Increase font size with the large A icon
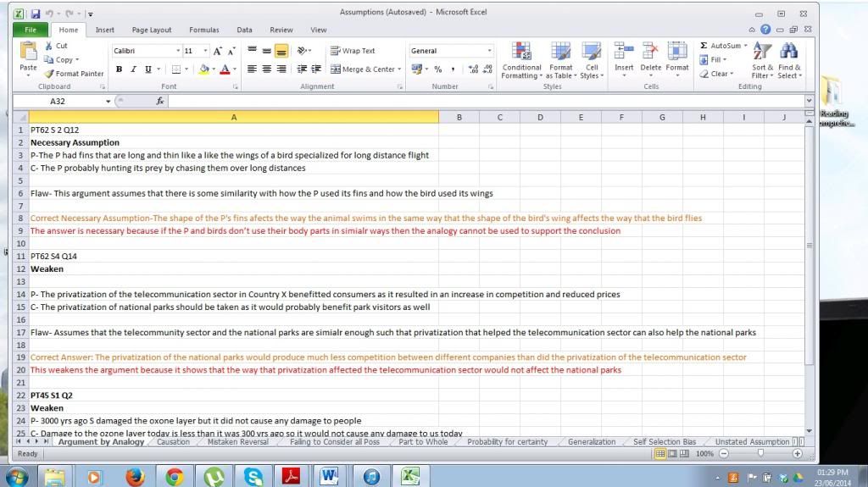The height and width of the screenshot is (487, 868). (x=218, y=51)
